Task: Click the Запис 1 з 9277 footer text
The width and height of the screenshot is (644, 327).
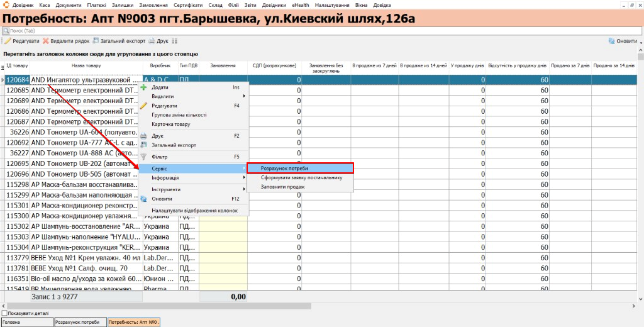Action: pyautogui.click(x=54, y=297)
